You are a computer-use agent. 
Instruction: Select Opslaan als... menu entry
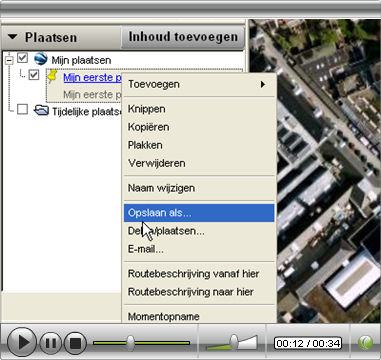coord(199,213)
